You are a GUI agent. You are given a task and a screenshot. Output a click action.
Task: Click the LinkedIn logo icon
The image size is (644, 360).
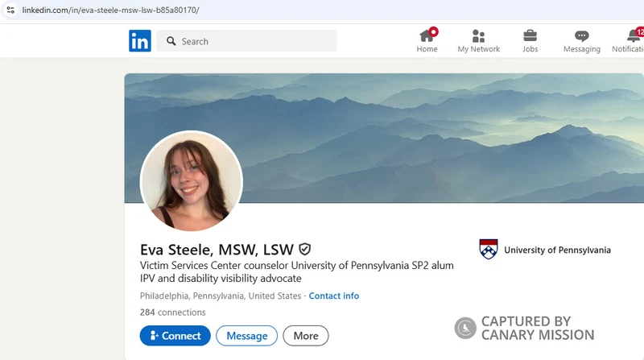pos(139,41)
